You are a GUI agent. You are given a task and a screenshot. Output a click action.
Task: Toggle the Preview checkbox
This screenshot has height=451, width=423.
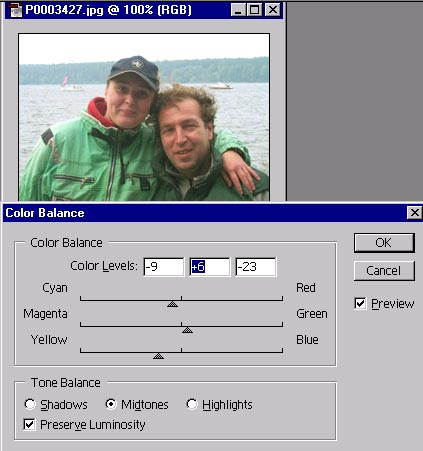point(360,304)
